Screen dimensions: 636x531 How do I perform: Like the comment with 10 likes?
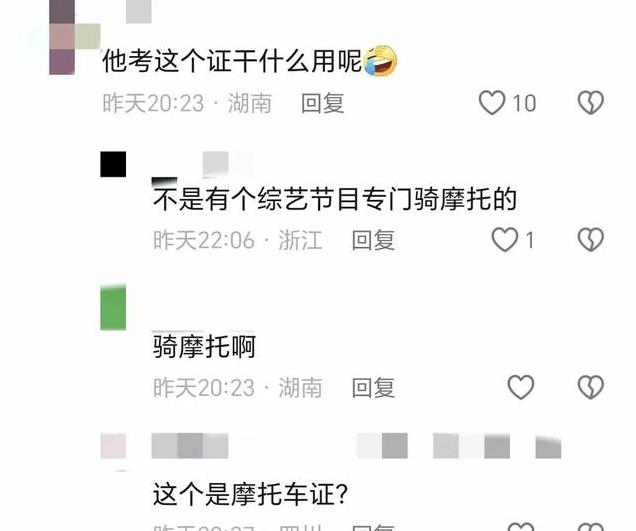click(492, 103)
